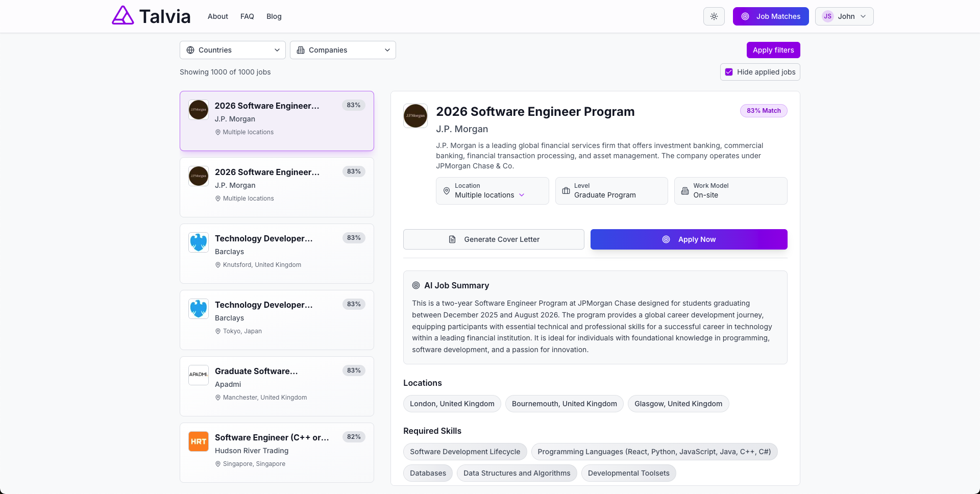Click the Bournemouth, United Kingdom location chip

tap(565, 404)
